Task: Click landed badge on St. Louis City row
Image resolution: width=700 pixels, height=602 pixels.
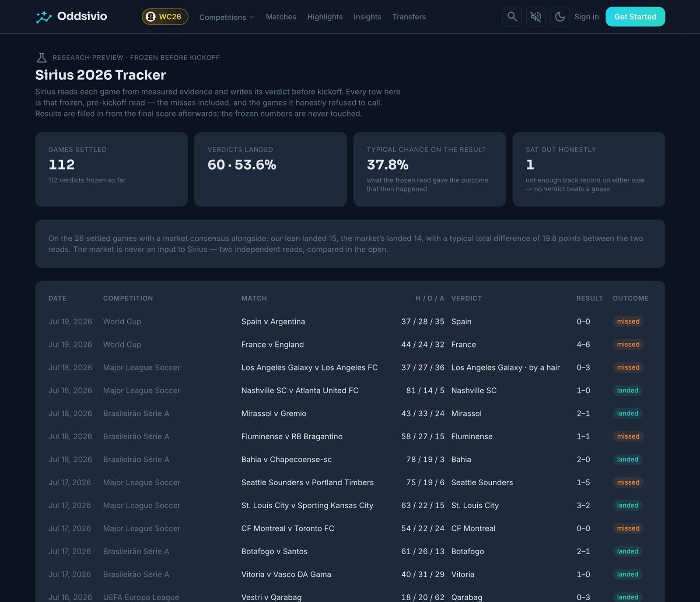Action: coord(627,505)
